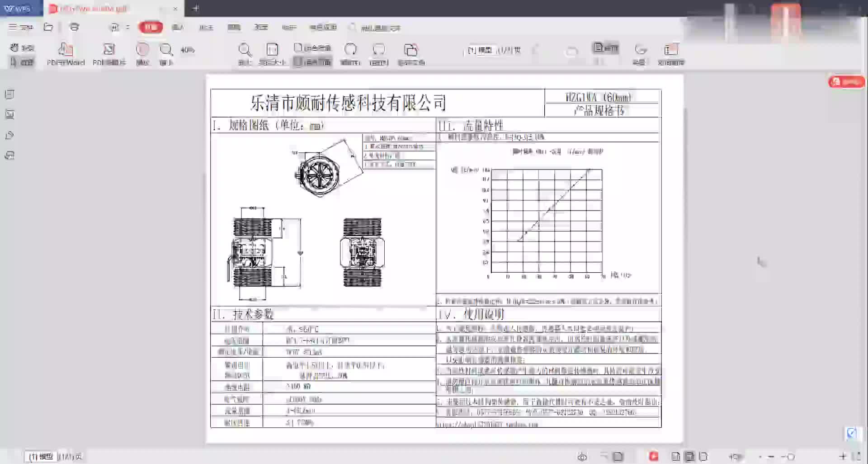Viewport: 868px width, 464px height.
Task: Click the taobao shop URL in document
Action: (487, 424)
